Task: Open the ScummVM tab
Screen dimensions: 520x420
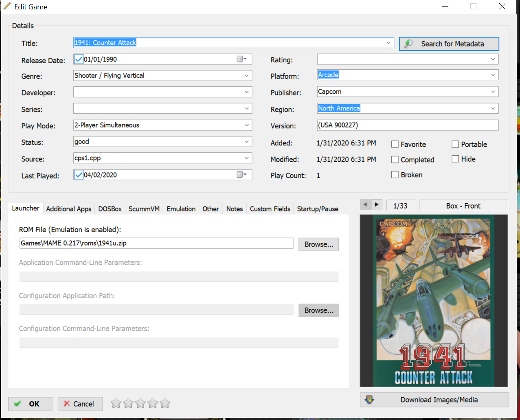Action: [144, 209]
